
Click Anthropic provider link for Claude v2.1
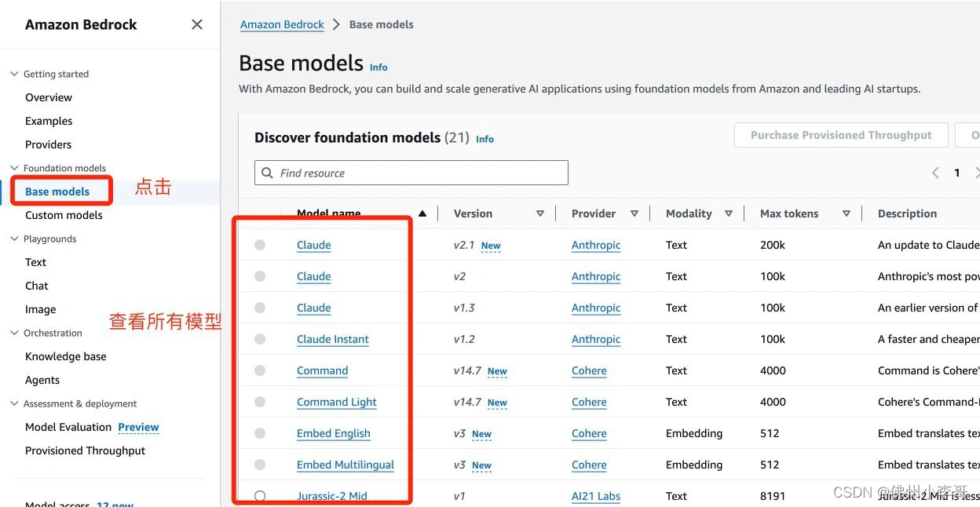tap(596, 245)
